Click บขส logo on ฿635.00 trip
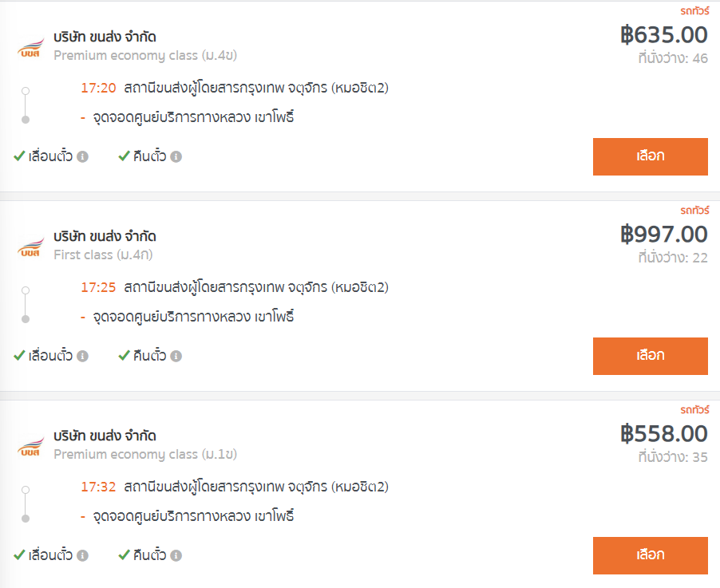The width and height of the screenshot is (720, 588). (31, 48)
